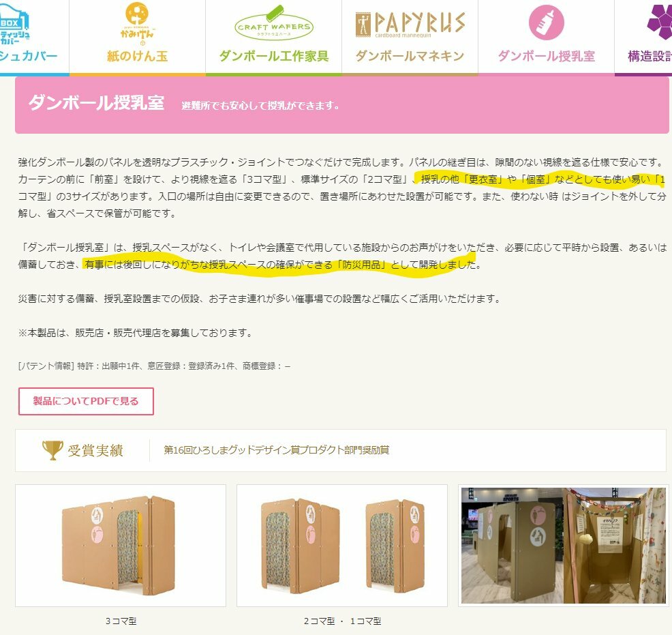Open the 紙のけん玉 tab
Screen dimensions: 672x635
[x=137, y=56]
